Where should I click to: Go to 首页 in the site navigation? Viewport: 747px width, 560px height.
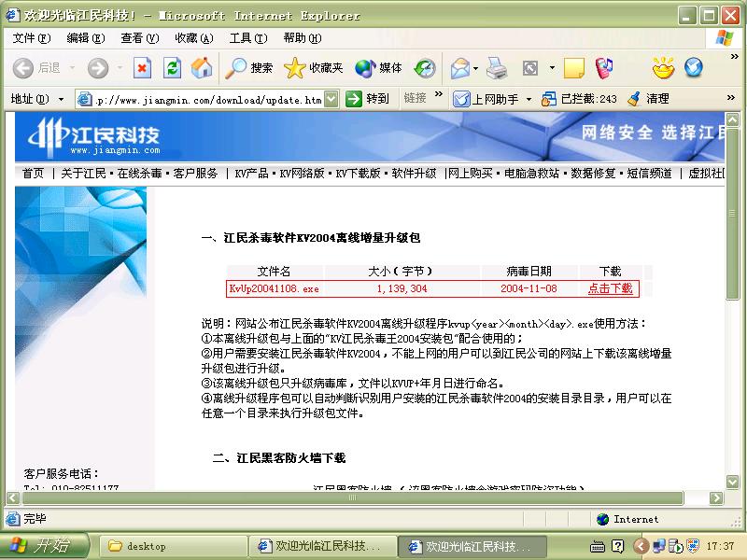(33, 174)
